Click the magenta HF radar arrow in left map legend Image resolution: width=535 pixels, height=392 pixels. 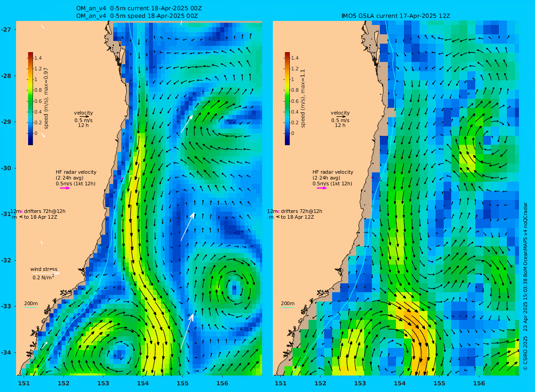pos(65,188)
